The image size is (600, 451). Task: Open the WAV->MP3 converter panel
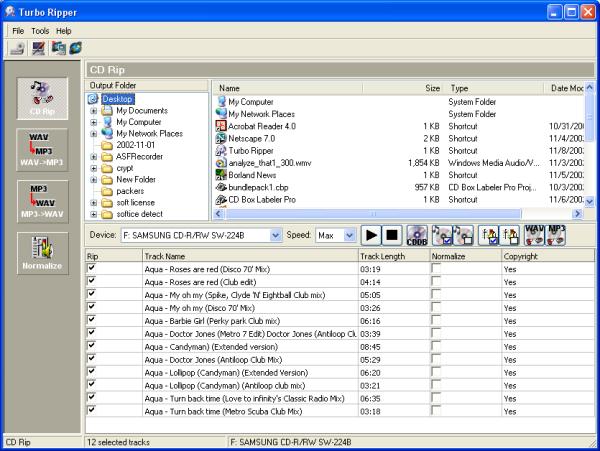tap(42, 150)
